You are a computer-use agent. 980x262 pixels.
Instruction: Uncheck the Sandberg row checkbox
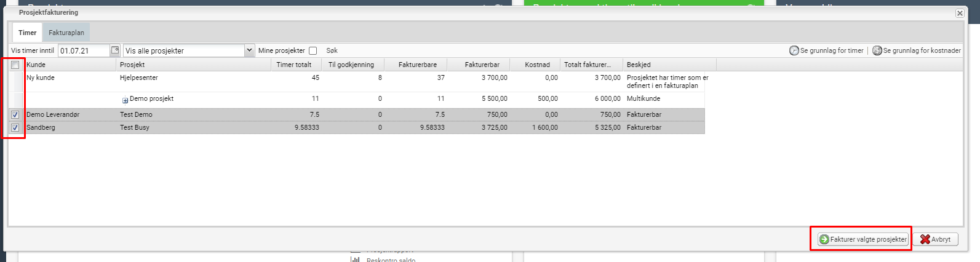tap(15, 128)
